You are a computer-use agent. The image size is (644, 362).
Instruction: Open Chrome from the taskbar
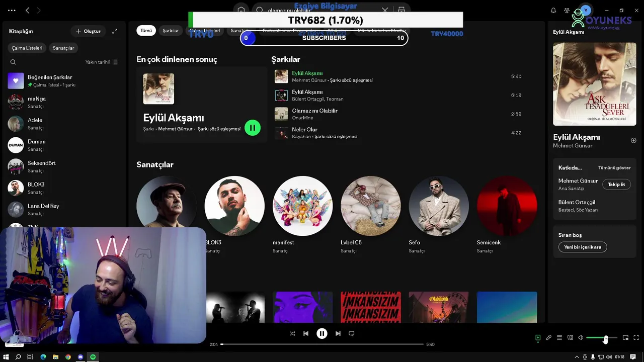pyautogui.click(x=68, y=357)
